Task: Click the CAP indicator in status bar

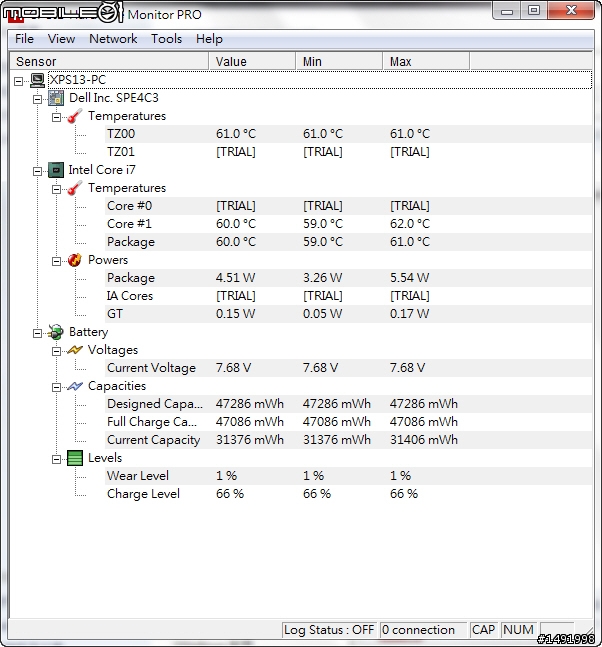Action: coord(483,630)
